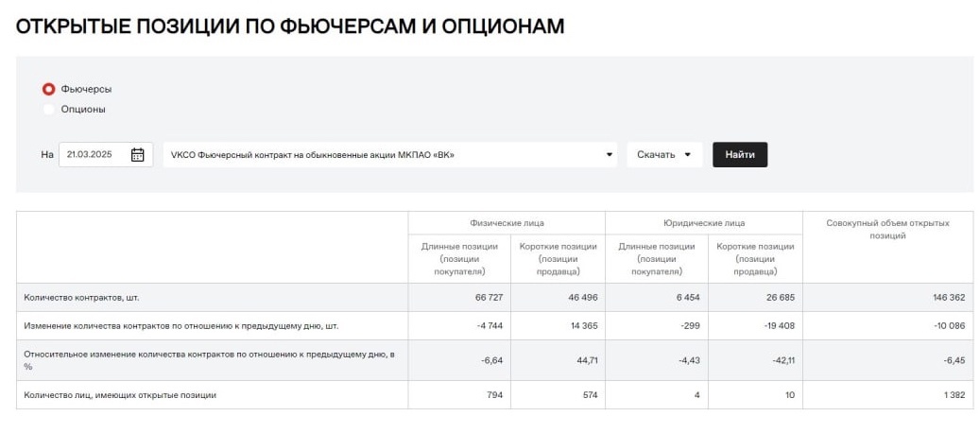This screenshot has width=980, height=433.
Task: Click the VKCO Фьючерсный контракт selector text
Action: (x=313, y=155)
